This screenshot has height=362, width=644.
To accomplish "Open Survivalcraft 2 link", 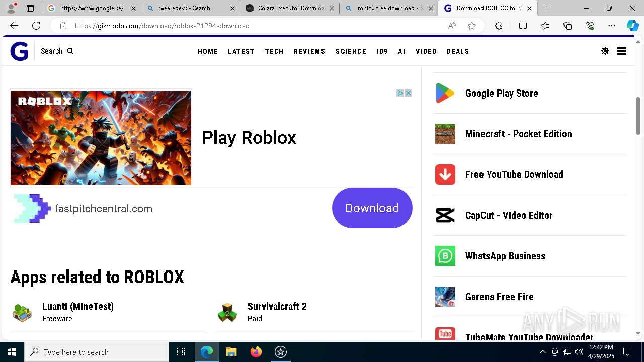I will (277, 306).
